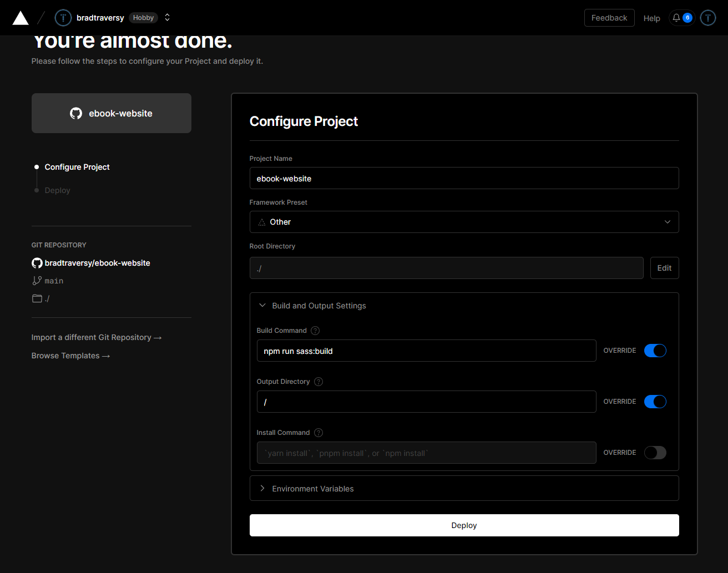
Task: Click the Vercel triangle logo
Action: [21, 18]
